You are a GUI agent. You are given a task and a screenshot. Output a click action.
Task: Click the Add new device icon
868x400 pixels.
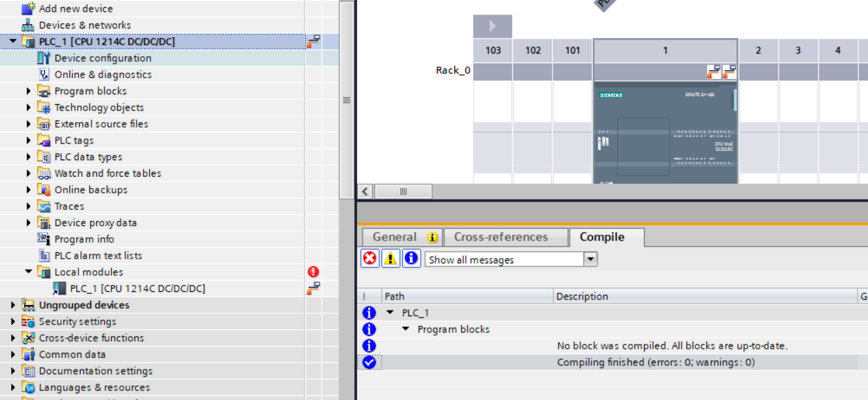(28, 8)
